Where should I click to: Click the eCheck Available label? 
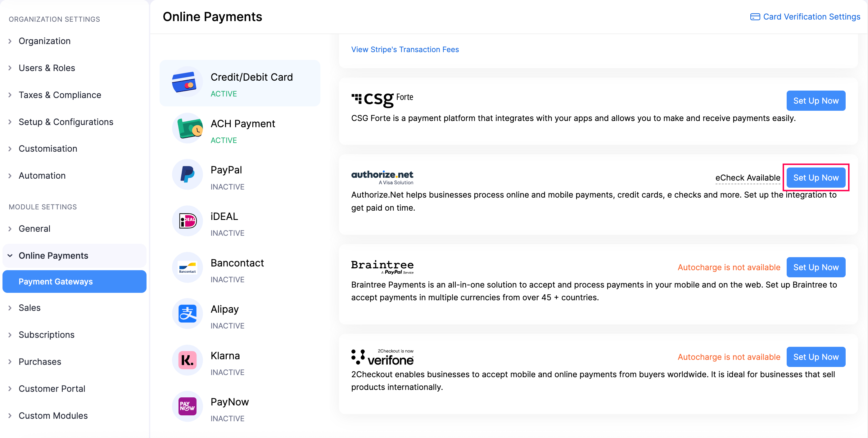[x=748, y=177]
